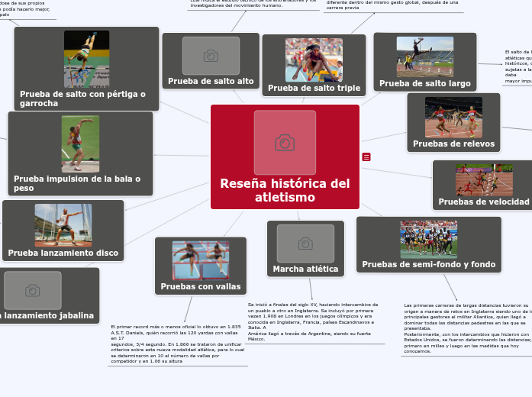Open the hurdles race photo

coord(200,260)
